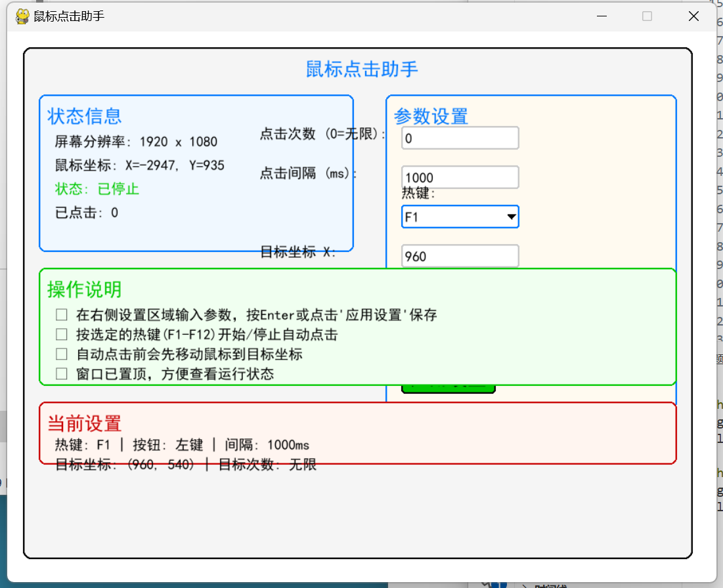This screenshot has height=588, width=723.
Task: Click the 屏幕分辨率: 1920 x 1080 line
Action: (136, 142)
